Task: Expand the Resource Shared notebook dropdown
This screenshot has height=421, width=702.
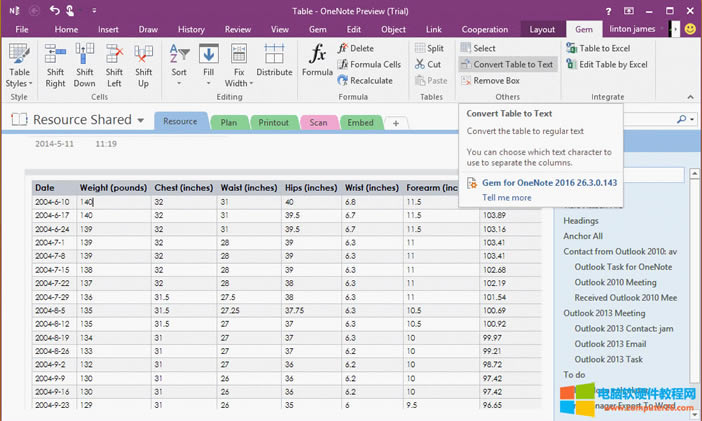Action: click(141, 121)
